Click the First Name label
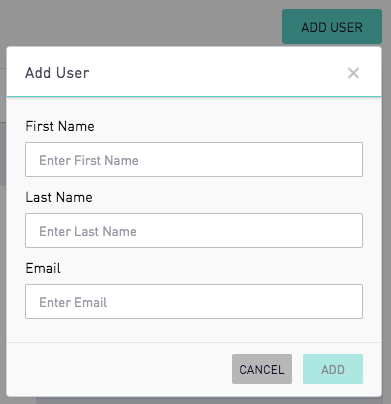Viewport: 391px width, 404px height. click(x=60, y=126)
